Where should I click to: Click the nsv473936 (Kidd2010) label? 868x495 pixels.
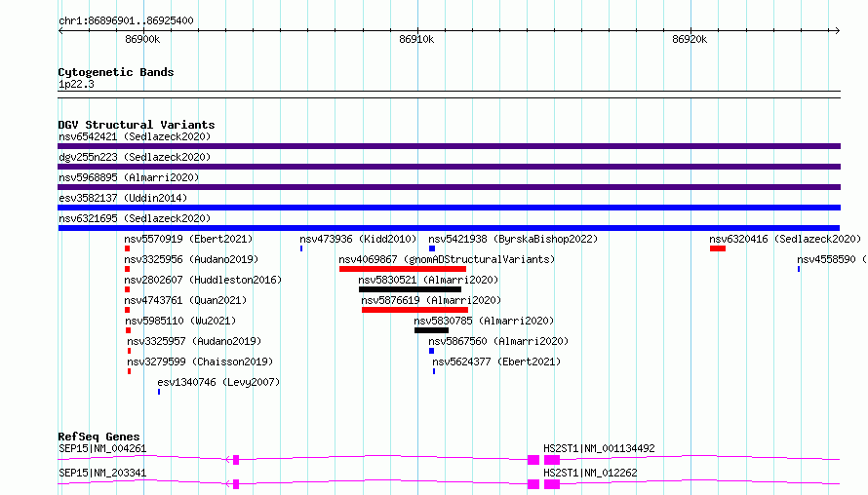(358, 239)
